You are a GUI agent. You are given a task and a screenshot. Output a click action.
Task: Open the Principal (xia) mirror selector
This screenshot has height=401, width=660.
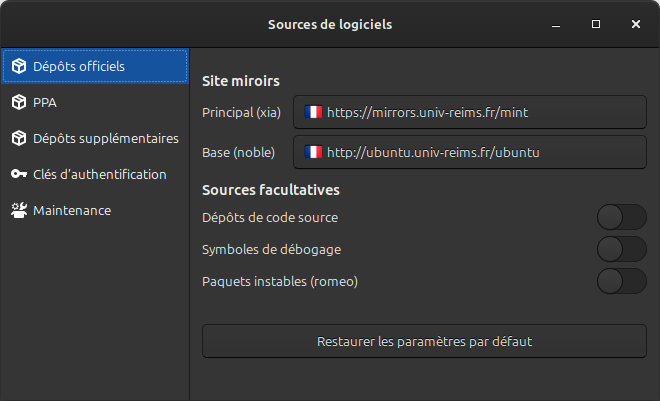click(470, 113)
